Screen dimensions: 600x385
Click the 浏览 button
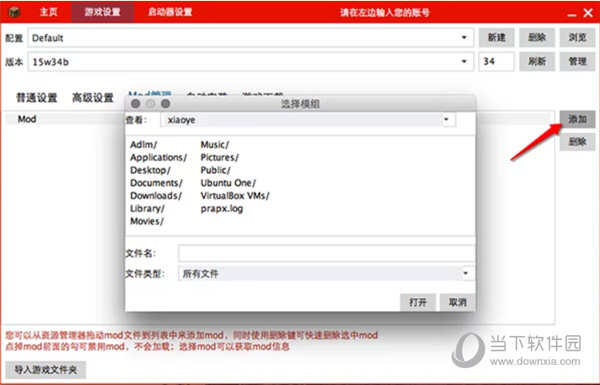pos(577,38)
